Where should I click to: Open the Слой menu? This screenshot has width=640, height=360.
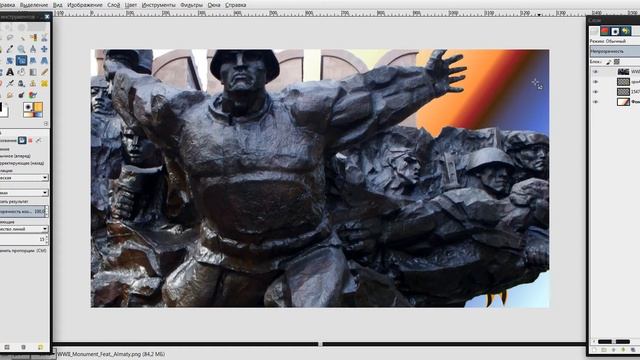pos(113,5)
